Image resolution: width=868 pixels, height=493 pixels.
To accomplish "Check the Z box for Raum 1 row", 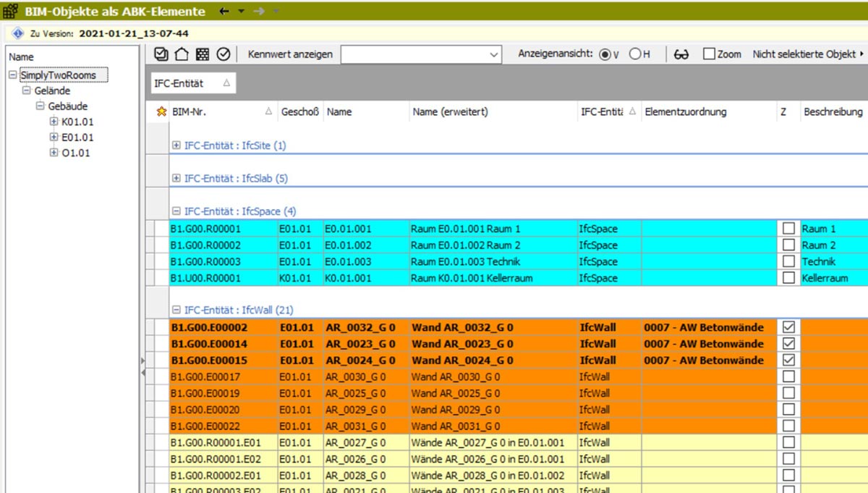I will (788, 229).
